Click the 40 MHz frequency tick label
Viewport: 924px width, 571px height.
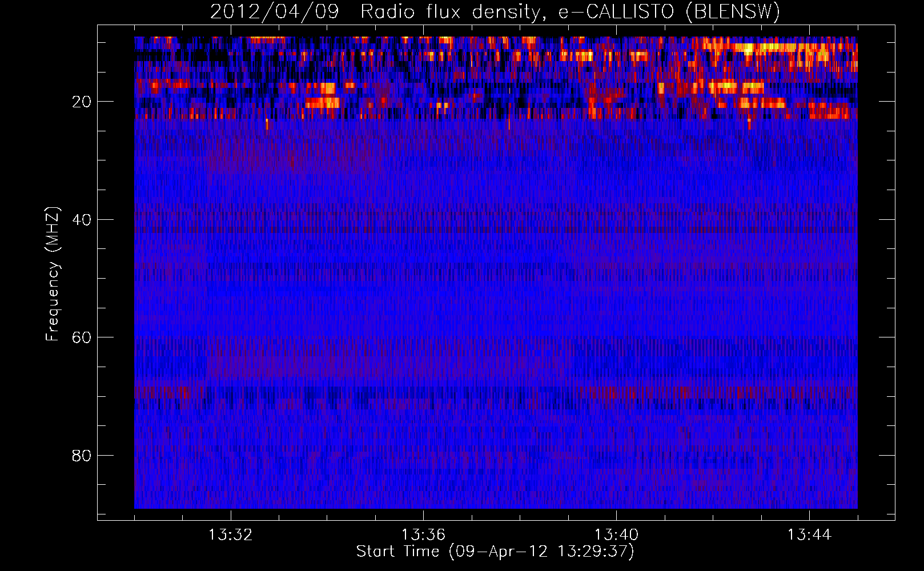82,220
